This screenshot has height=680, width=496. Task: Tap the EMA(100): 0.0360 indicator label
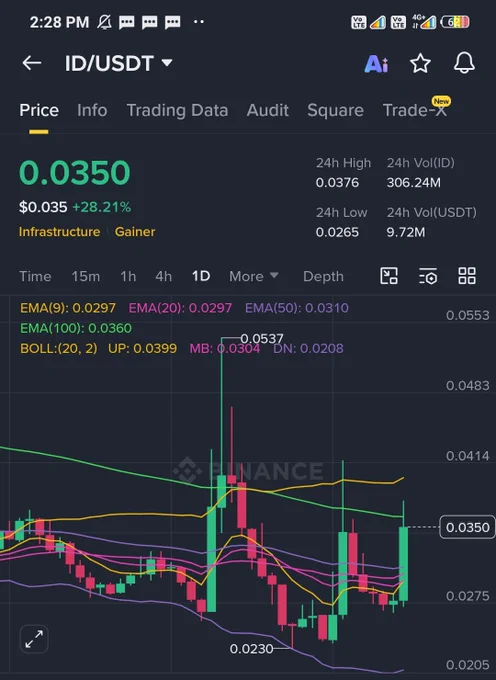[76, 328]
